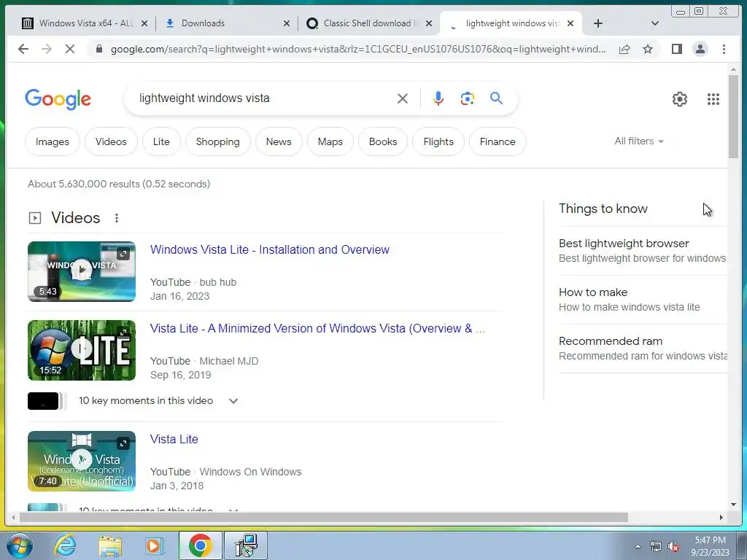Open Google quick settings gear
This screenshot has width=747, height=560.
coord(679,99)
